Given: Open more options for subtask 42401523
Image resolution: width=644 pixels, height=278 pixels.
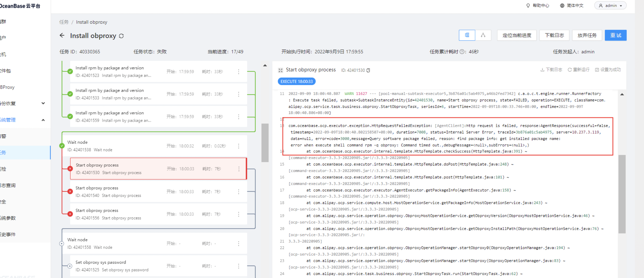Looking at the screenshot, I should click(x=238, y=72).
